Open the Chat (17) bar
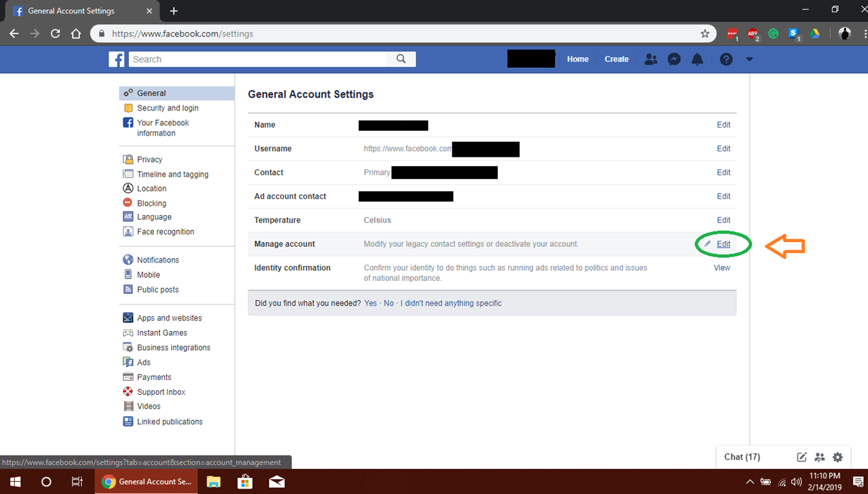 coord(742,457)
